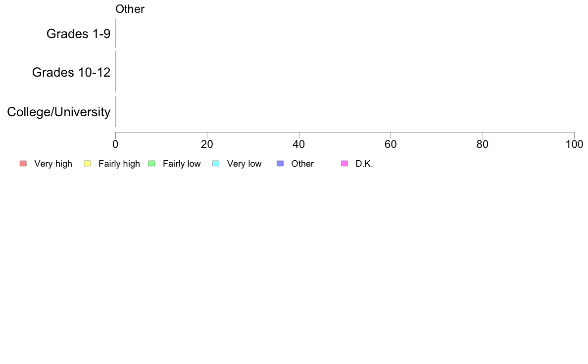The image size is (588, 364).
Task: Select the Fairly low legend label
Action: click(182, 164)
